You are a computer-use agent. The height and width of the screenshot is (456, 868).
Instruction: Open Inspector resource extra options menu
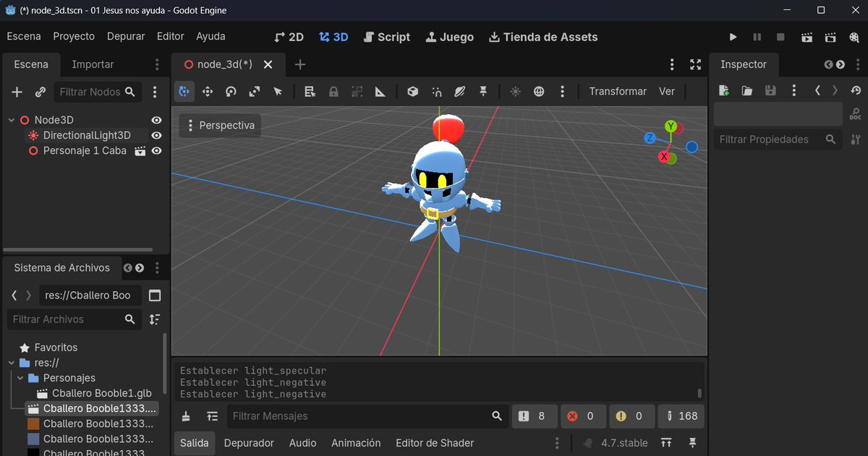[x=794, y=90]
